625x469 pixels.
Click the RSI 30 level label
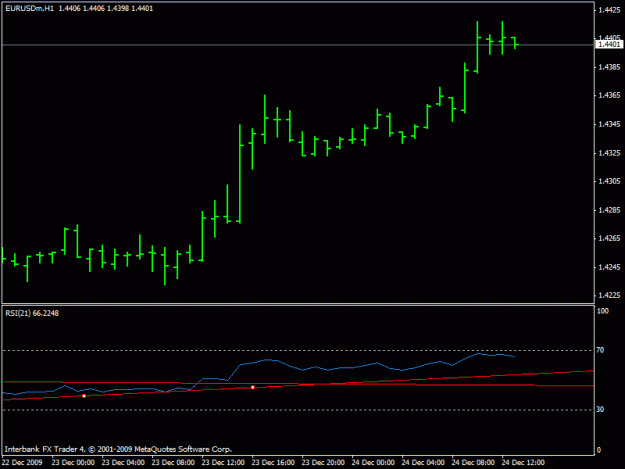coord(600,410)
